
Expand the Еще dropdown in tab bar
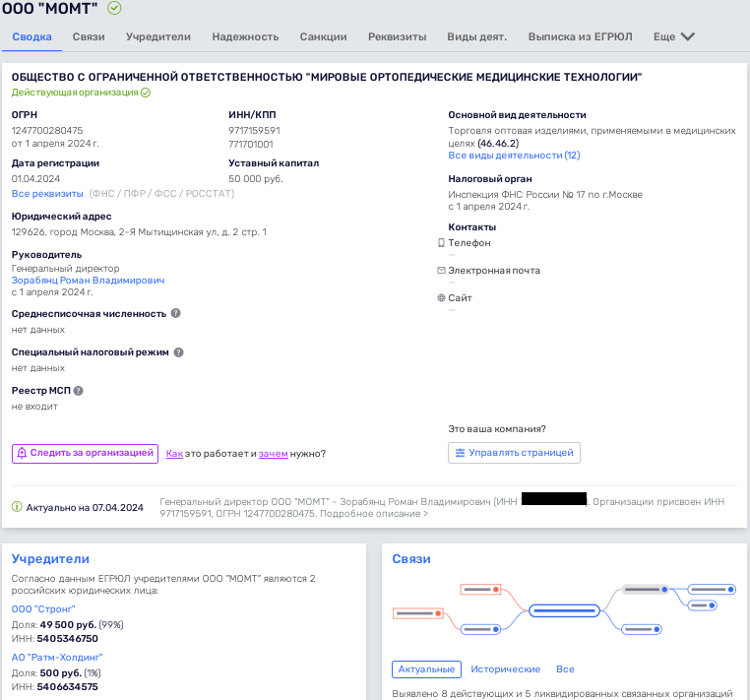pyautogui.click(x=674, y=36)
